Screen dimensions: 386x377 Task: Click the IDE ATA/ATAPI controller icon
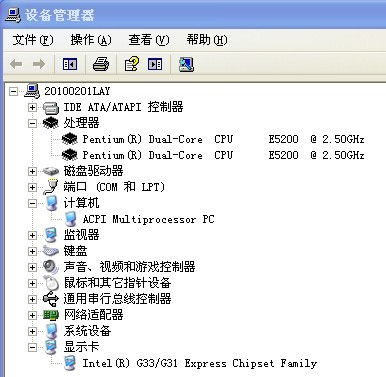pyautogui.click(x=51, y=108)
